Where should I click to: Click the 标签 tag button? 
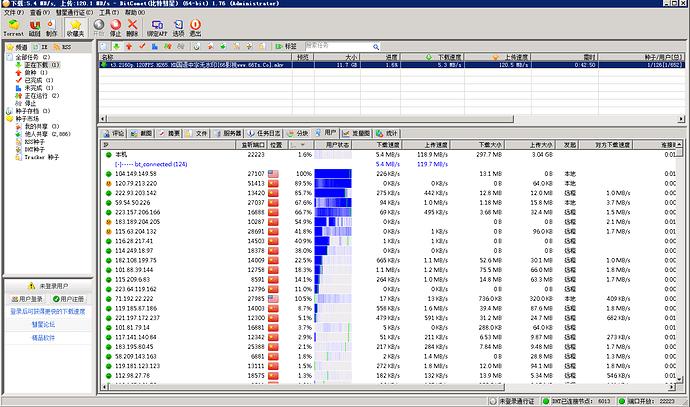[286, 46]
